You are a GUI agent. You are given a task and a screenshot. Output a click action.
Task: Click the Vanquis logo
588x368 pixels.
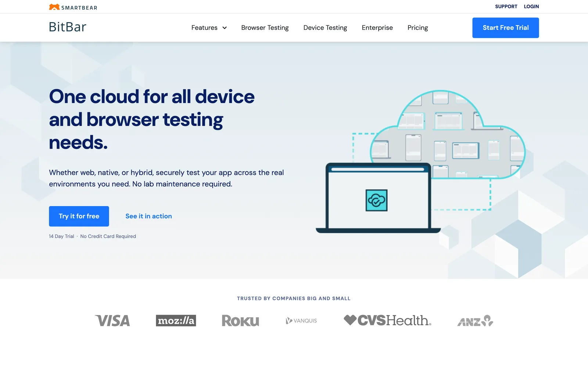pos(301,321)
